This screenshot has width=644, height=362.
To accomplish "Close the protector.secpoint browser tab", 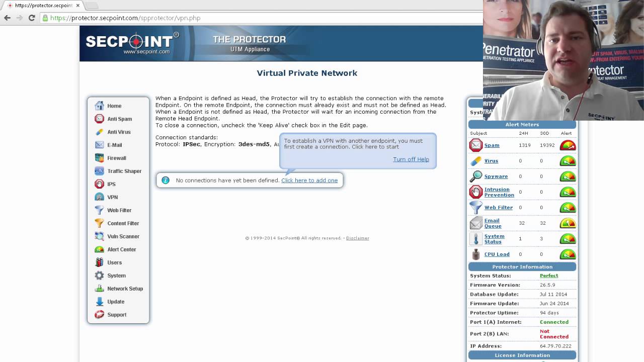I will click(77, 6).
